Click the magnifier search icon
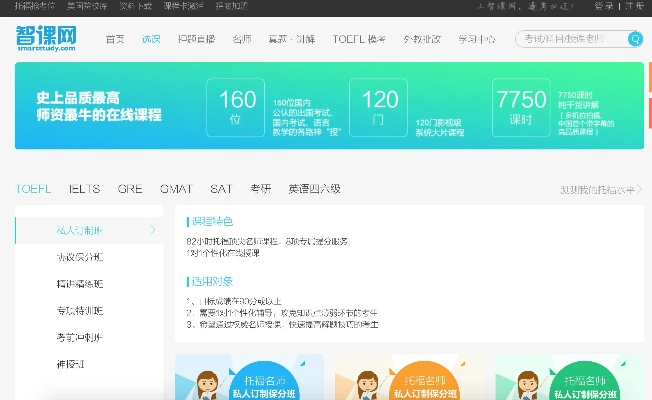Viewport: 652px width, 400px height. click(x=635, y=39)
